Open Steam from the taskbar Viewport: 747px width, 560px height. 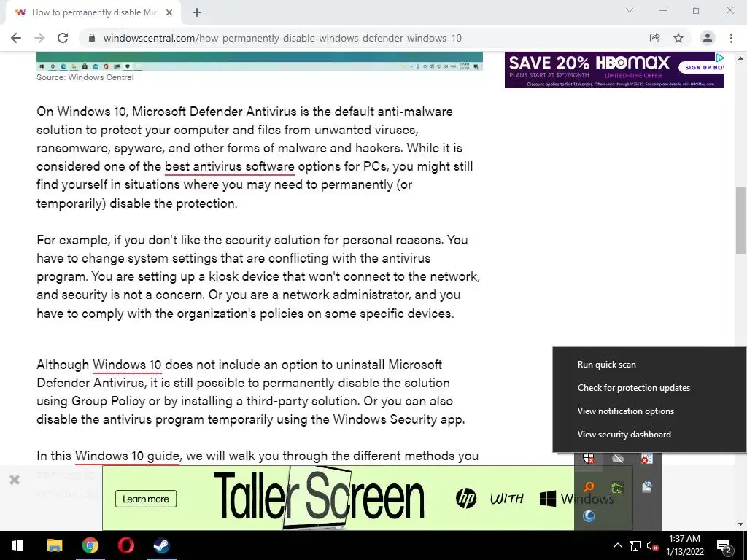click(161, 545)
